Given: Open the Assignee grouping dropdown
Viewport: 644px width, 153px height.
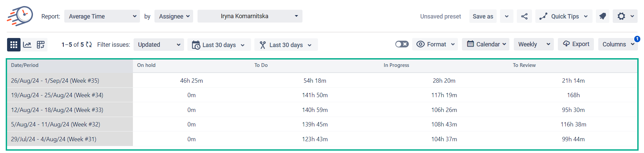Looking at the screenshot, I should [x=174, y=16].
